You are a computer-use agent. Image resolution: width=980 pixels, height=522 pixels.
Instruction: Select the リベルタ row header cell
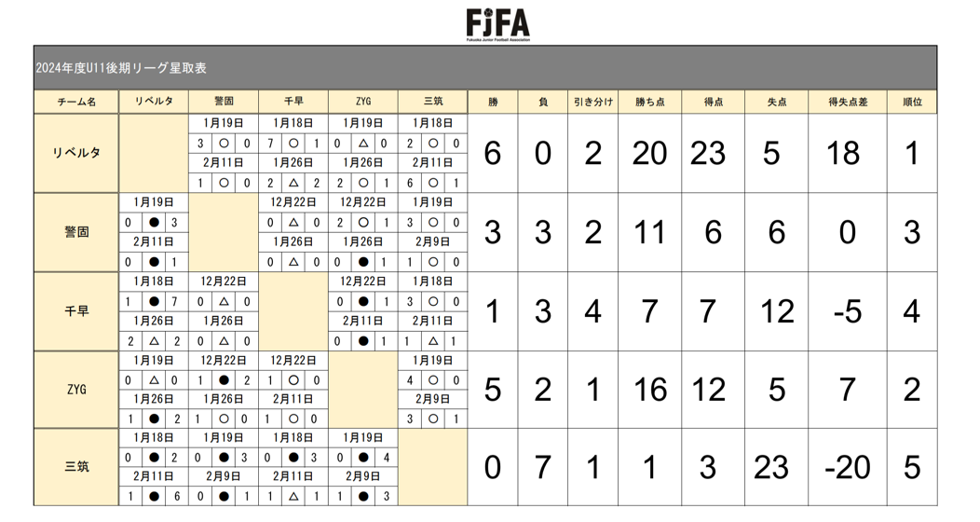[x=76, y=153]
